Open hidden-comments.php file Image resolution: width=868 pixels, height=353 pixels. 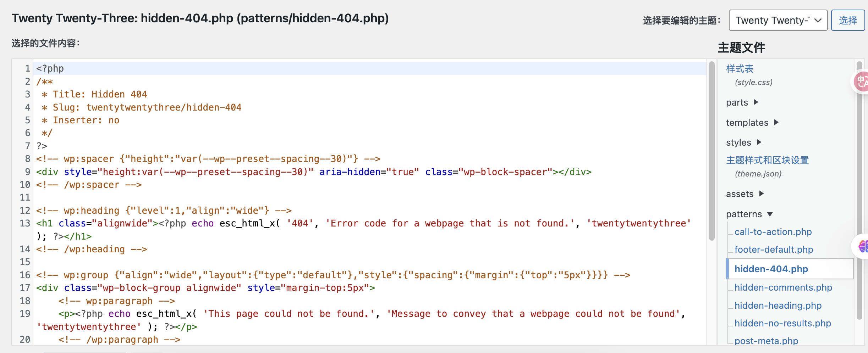point(783,287)
